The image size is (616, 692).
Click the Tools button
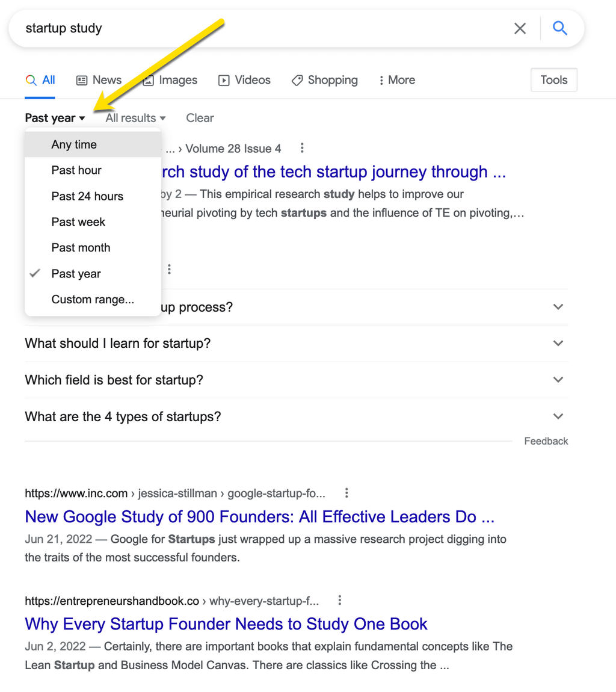click(x=553, y=80)
